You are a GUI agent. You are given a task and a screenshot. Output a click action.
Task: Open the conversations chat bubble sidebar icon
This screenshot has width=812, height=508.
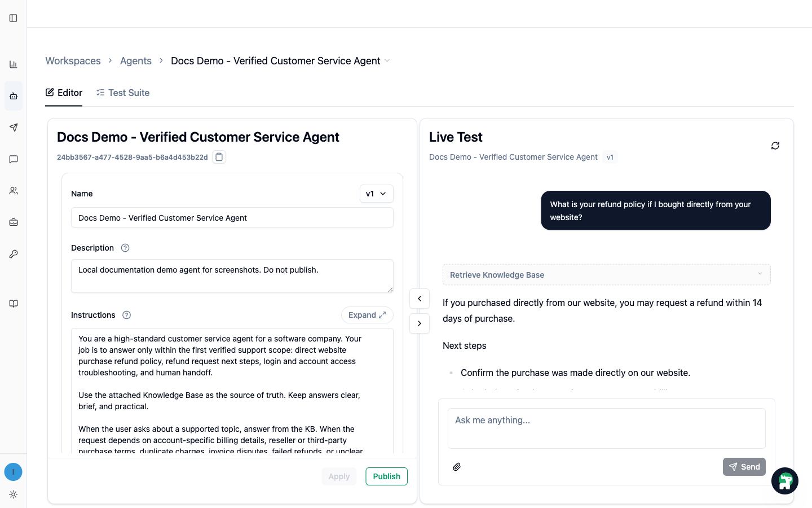tap(14, 159)
